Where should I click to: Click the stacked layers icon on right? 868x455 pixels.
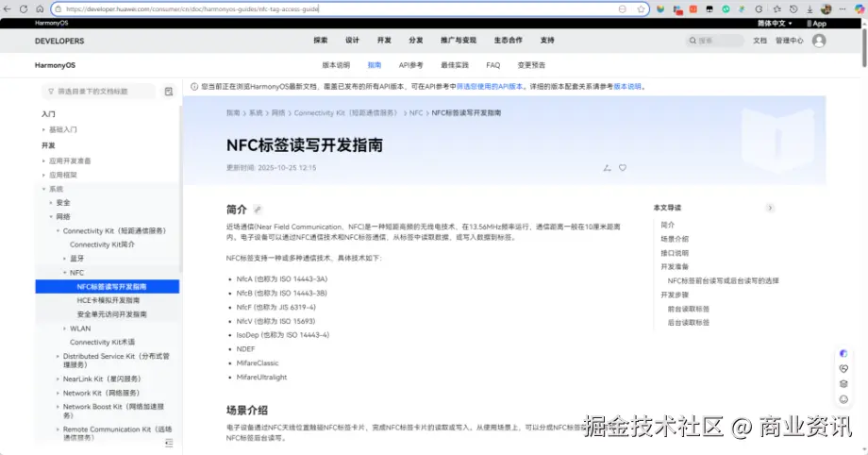843,383
